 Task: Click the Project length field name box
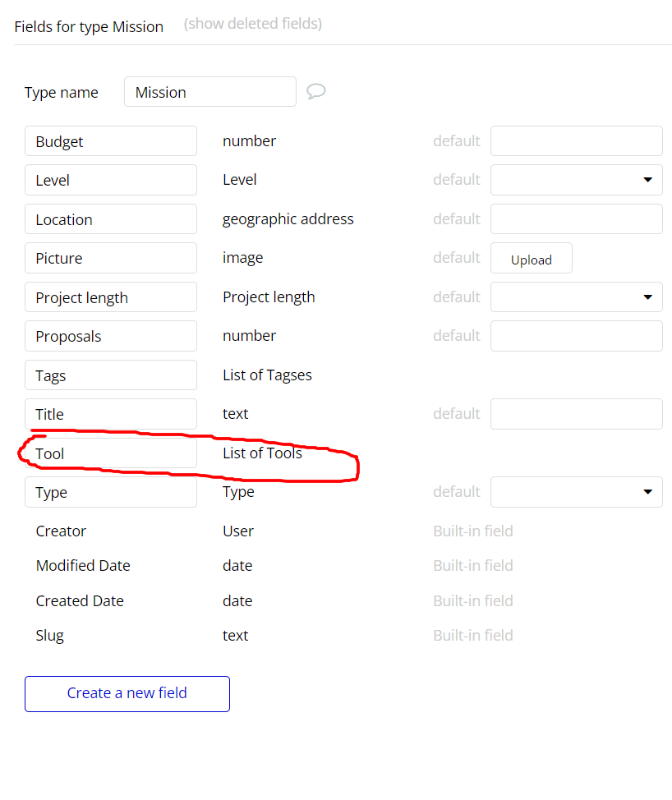click(x=111, y=297)
